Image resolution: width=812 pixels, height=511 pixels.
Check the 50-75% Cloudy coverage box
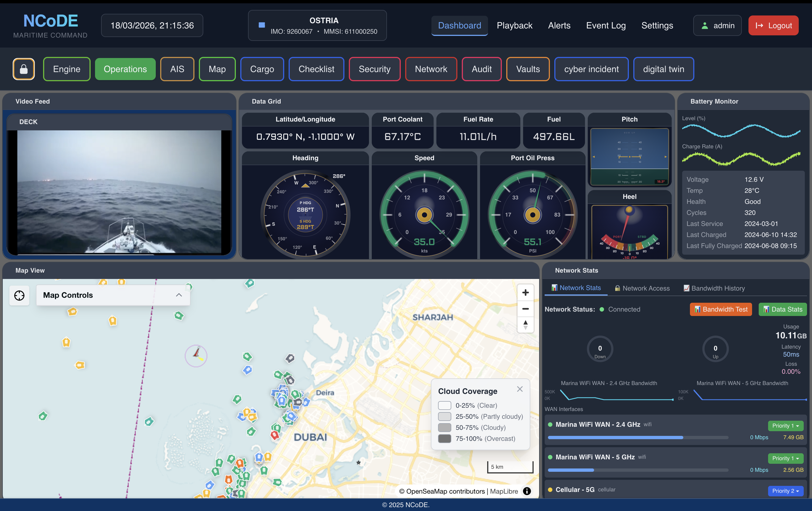(445, 428)
